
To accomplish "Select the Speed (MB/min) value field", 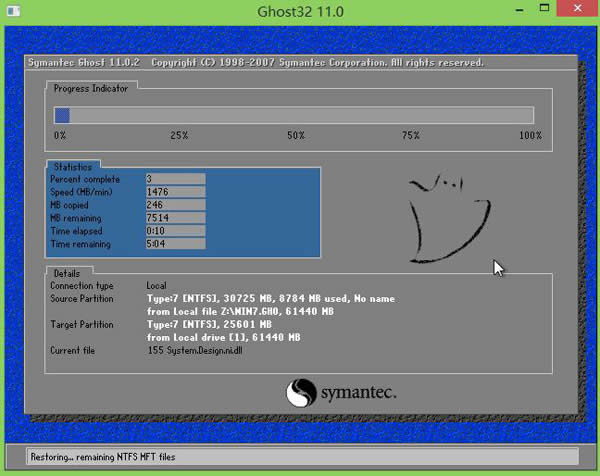I will [175, 191].
